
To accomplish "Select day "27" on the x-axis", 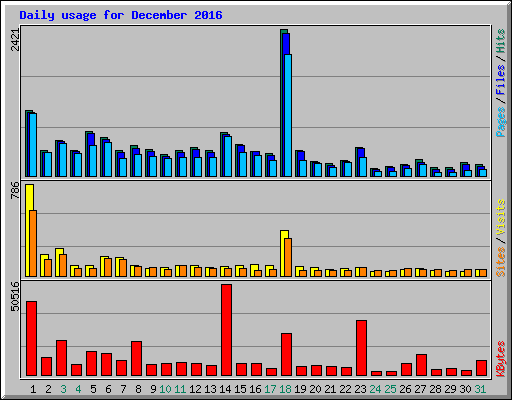I will 420,389.
